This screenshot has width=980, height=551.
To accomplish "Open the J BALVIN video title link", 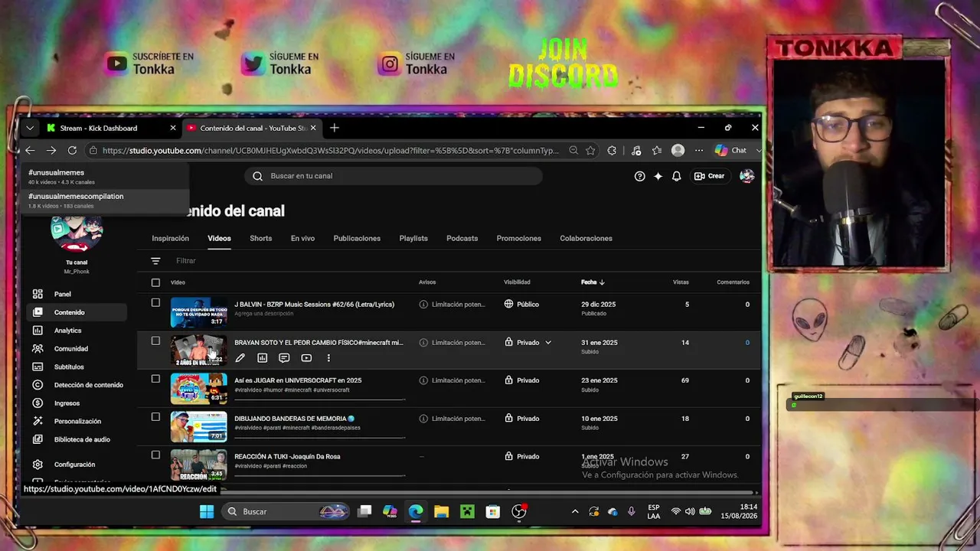I will point(314,304).
